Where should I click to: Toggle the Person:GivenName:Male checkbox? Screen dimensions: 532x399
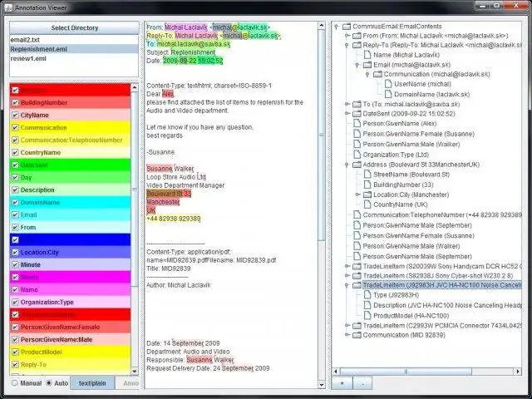[15, 339]
